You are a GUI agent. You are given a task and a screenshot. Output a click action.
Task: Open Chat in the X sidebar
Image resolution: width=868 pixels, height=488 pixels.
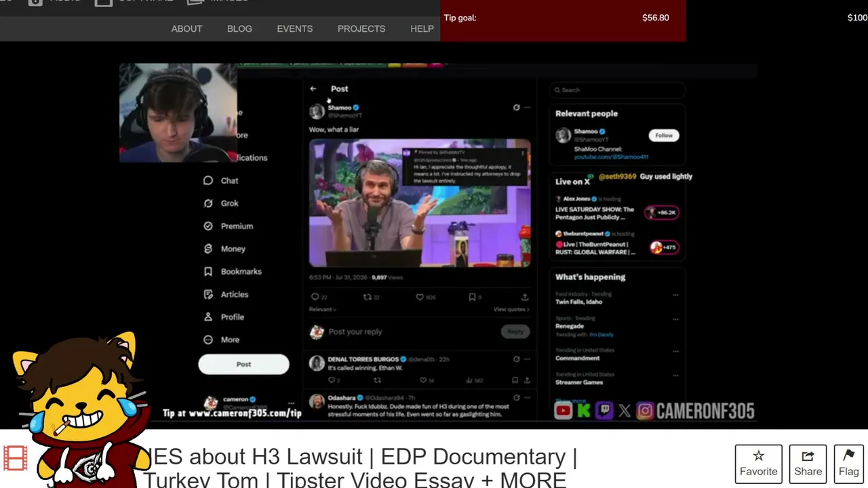[x=221, y=181]
